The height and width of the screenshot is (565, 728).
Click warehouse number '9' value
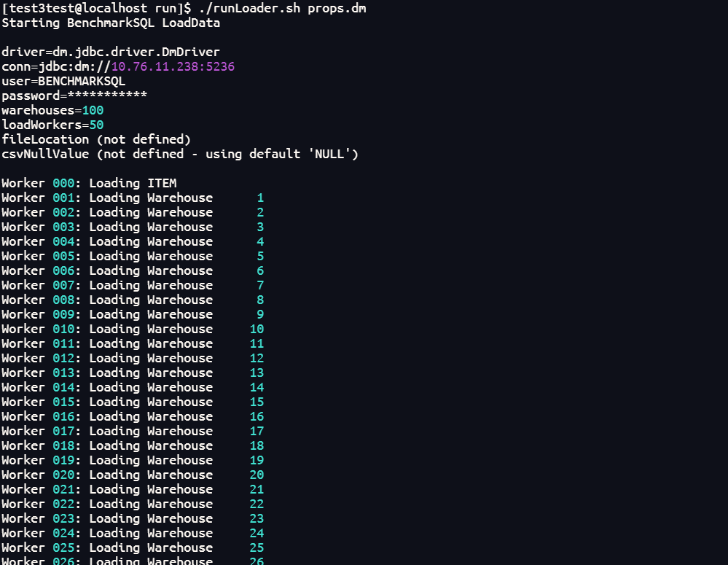260,314
